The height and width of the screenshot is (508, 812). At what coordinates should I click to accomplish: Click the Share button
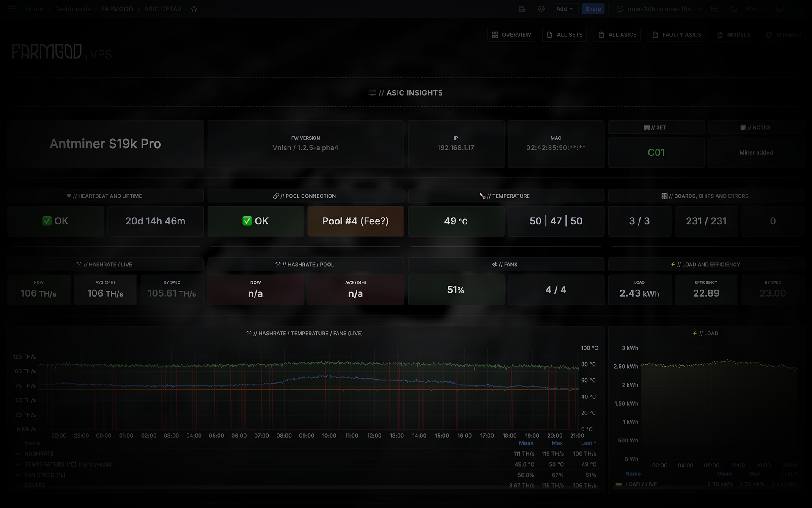coord(593,9)
